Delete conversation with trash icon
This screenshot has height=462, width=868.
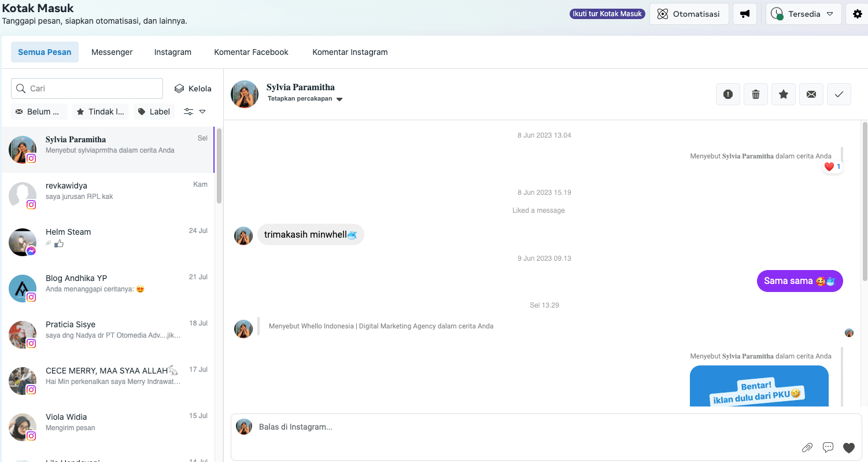(x=756, y=94)
